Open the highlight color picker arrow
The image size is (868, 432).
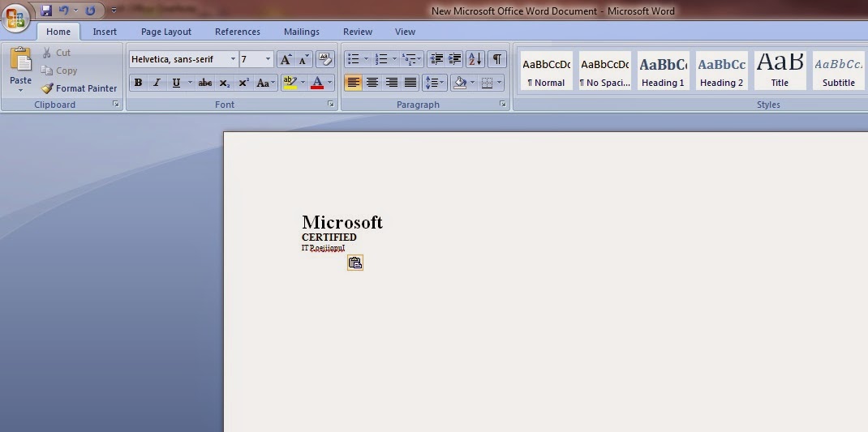(x=303, y=83)
